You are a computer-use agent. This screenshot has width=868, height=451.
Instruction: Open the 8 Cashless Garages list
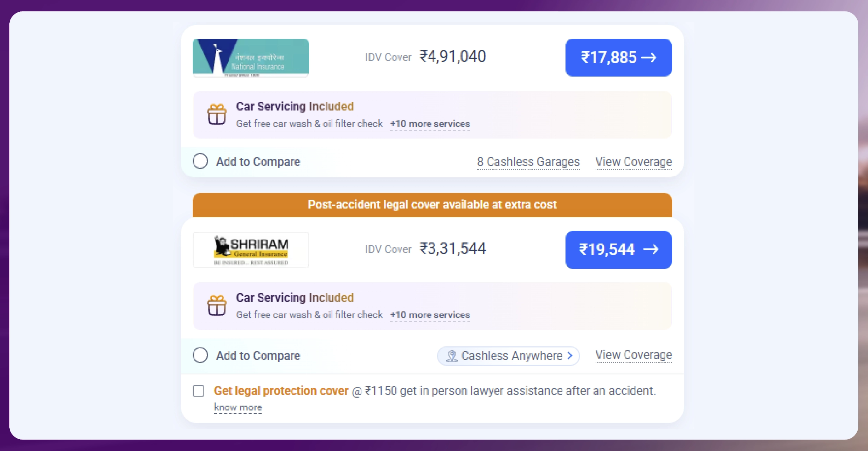(x=528, y=161)
